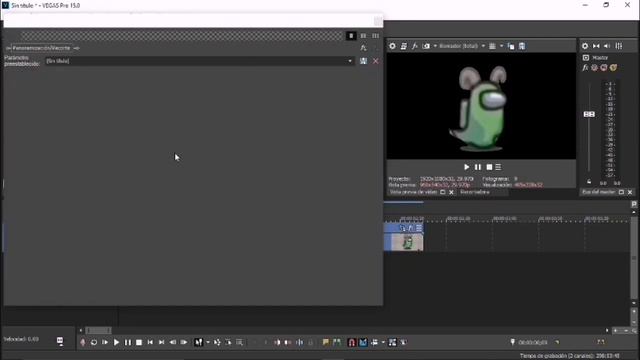
Task: Open project video properties gear in preview
Action: coord(392,46)
